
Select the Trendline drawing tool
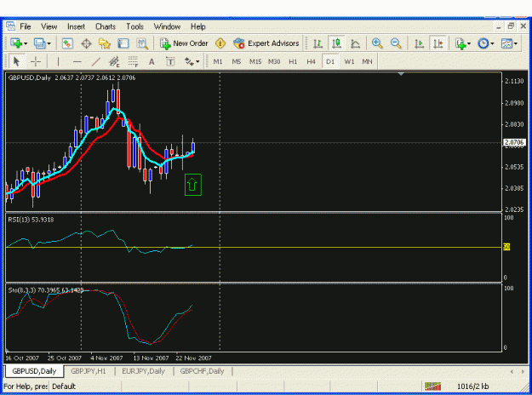pyautogui.click(x=96, y=61)
